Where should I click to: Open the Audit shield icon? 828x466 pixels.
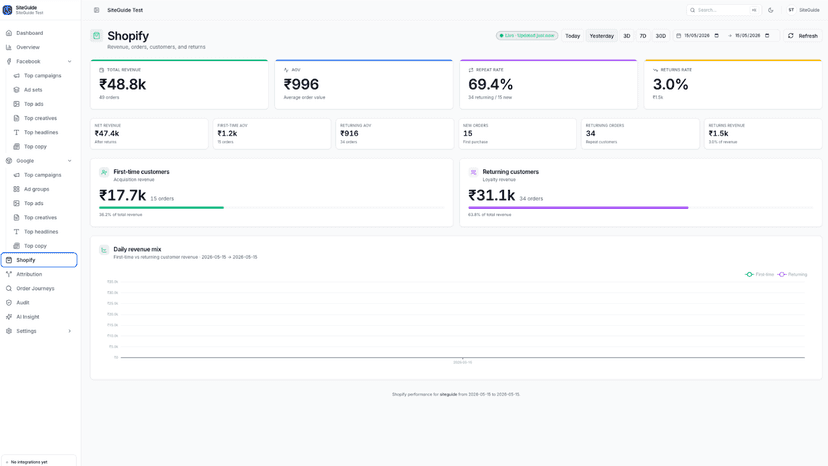(x=9, y=303)
